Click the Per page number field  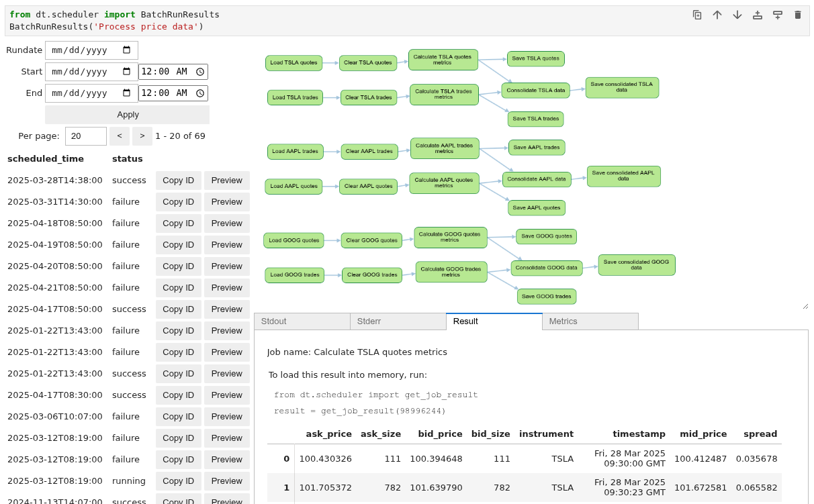[x=86, y=136]
